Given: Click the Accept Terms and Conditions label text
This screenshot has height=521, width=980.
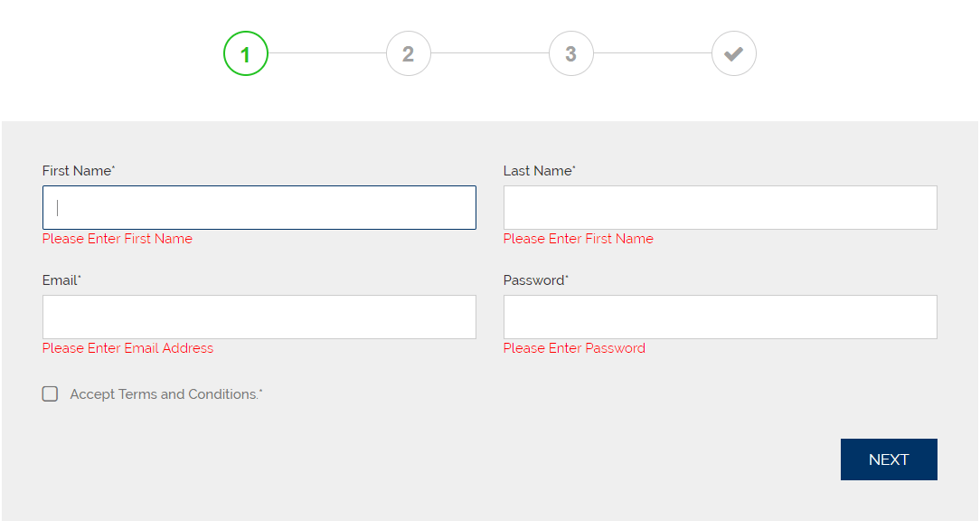Looking at the screenshot, I should click(x=165, y=394).
